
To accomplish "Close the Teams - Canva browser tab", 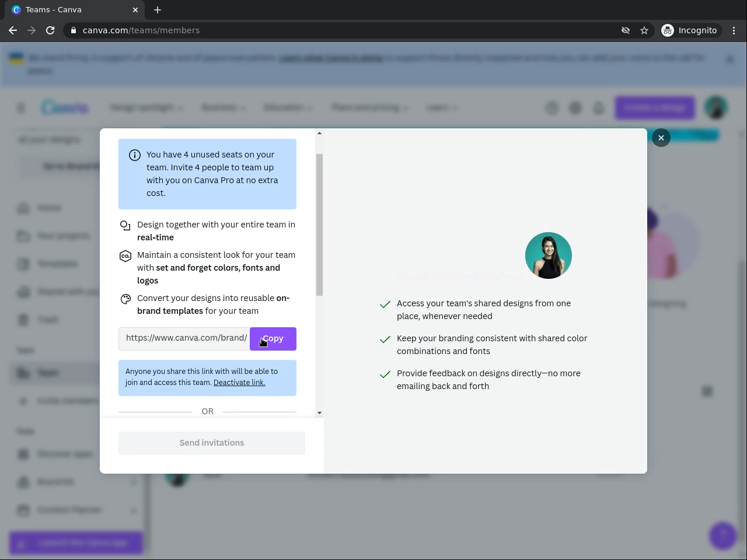I will click(135, 10).
